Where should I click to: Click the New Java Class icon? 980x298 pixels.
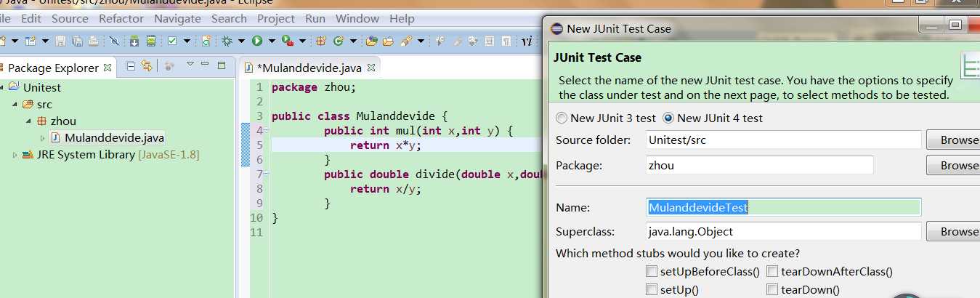(339, 41)
